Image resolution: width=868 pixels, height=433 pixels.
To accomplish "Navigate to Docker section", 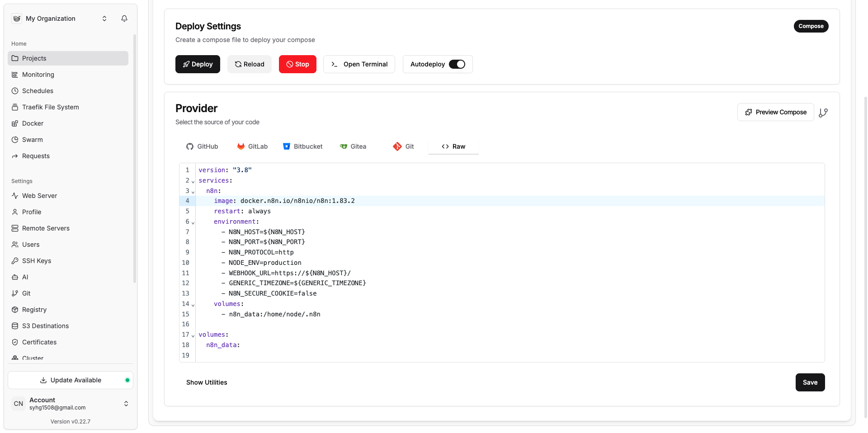I will click(68, 123).
